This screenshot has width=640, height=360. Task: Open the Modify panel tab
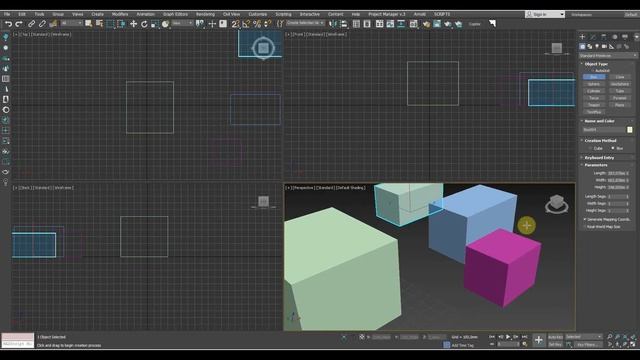tap(593, 37)
